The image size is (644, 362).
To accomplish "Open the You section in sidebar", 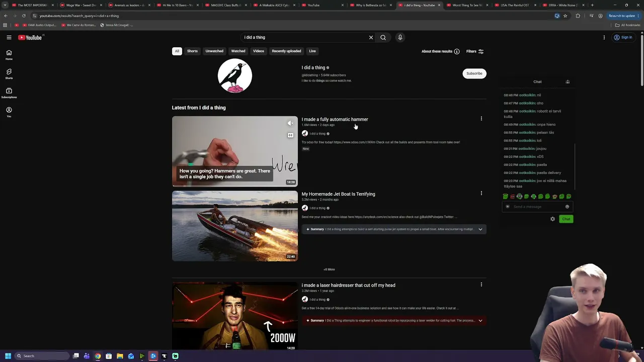I will [x=9, y=112].
